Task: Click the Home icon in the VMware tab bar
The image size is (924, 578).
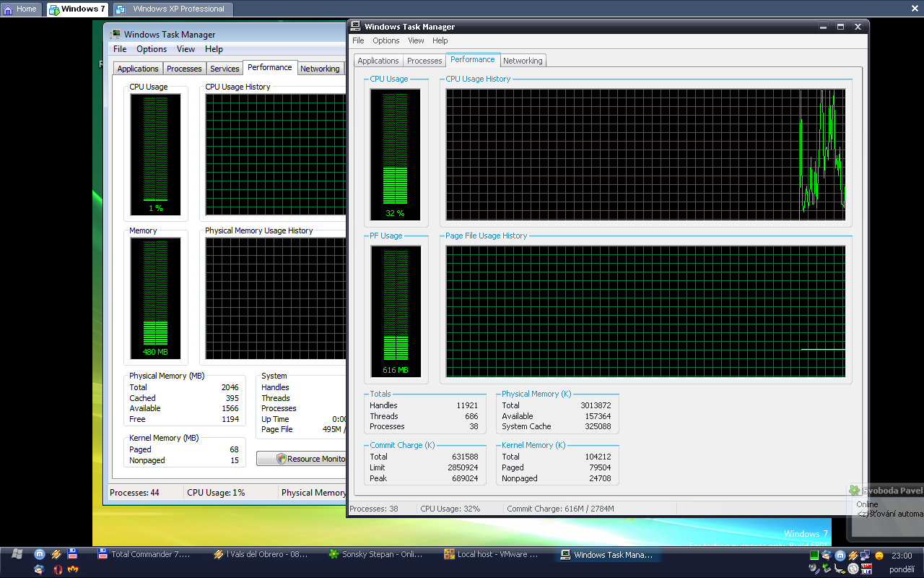Action: 9,9
